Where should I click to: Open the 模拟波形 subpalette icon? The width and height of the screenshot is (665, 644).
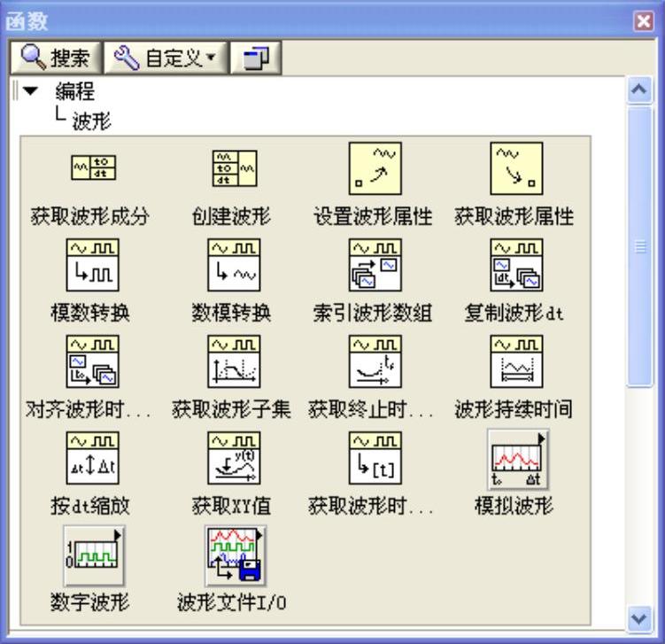(x=518, y=460)
